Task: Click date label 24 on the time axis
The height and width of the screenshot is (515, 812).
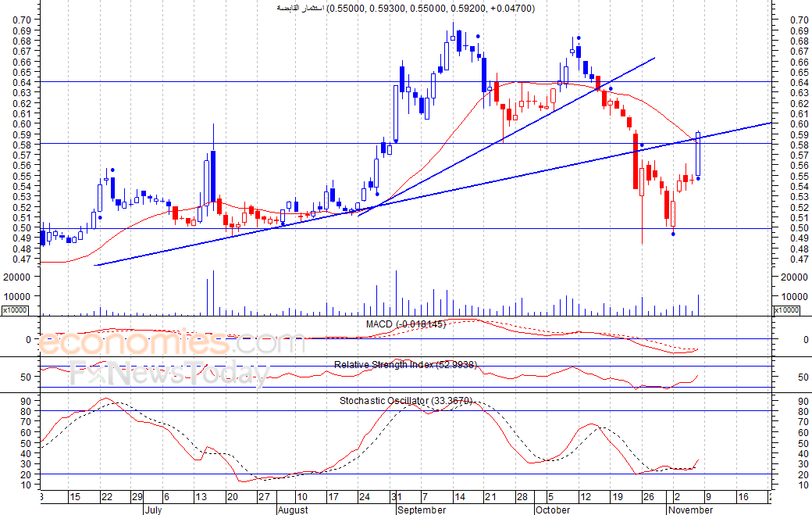Action: pyautogui.click(x=365, y=497)
